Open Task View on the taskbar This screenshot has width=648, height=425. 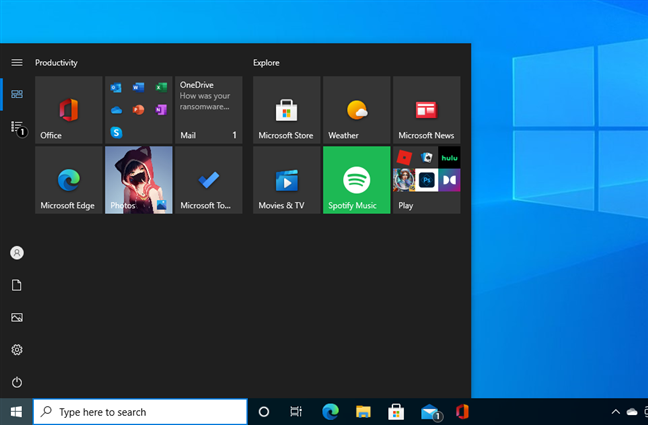click(296, 412)
